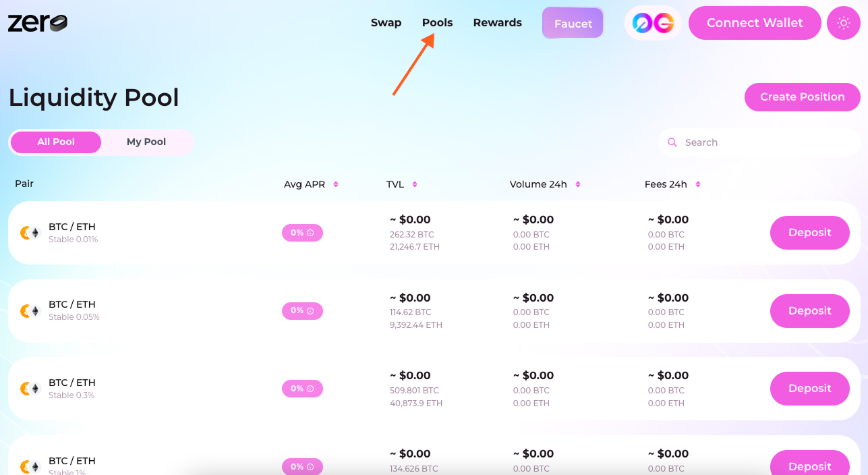The height and width of the screenshot is (475, 868).
Task: Open the network selector icons beside Connect Wallet
Action: click(x=652, y=22)
